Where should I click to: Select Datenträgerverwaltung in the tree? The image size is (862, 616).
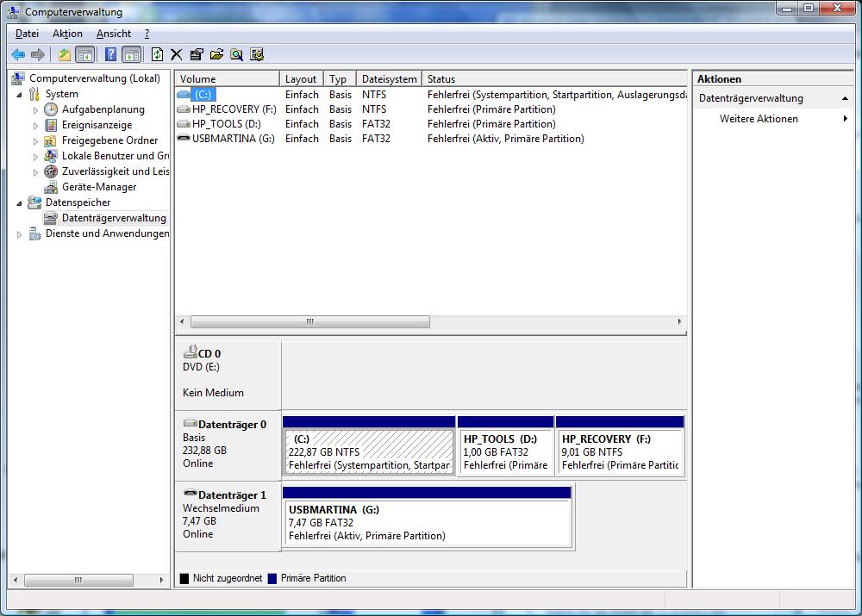[x=114, y=218]
